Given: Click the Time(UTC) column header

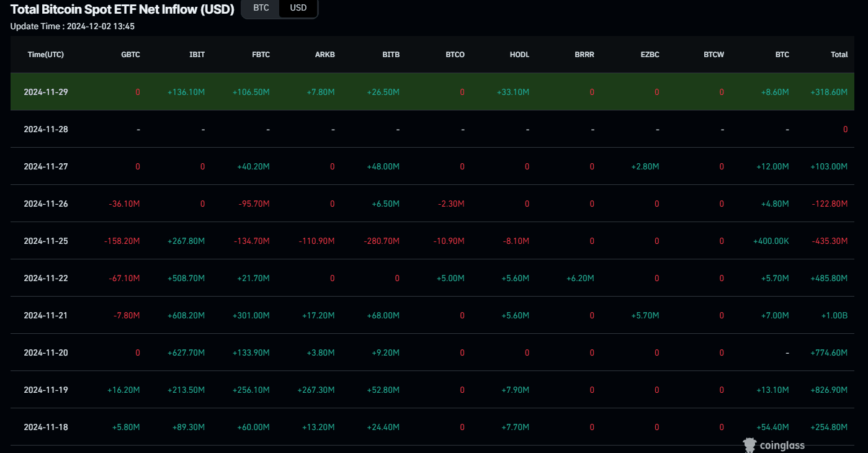Looking at the screenshot, I should pos(46,55).
